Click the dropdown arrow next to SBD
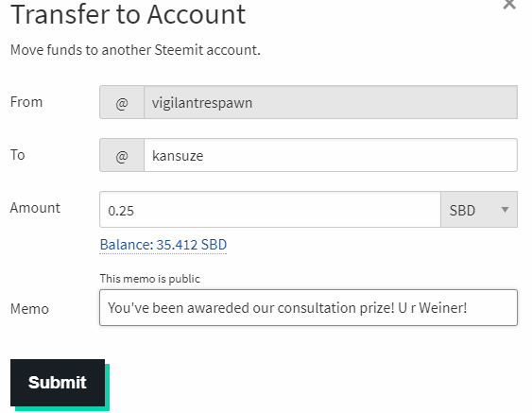The height and width of the screenshot is (413, 532). pos(505,210)
